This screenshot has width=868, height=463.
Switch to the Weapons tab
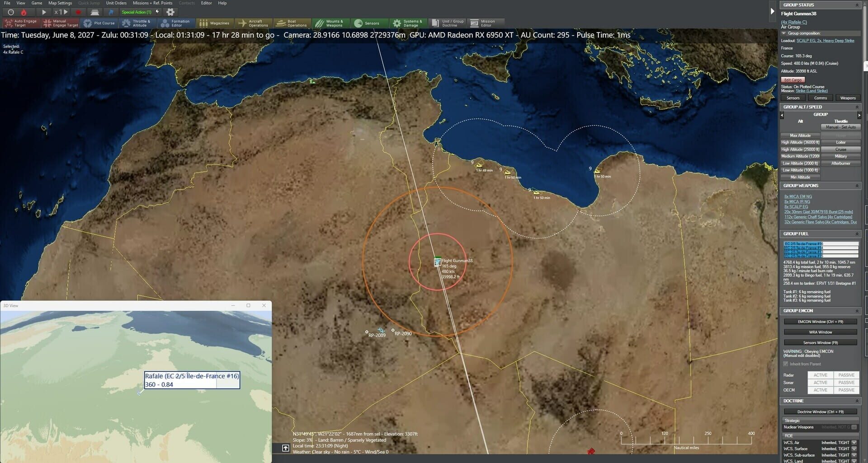pos(848,98)
